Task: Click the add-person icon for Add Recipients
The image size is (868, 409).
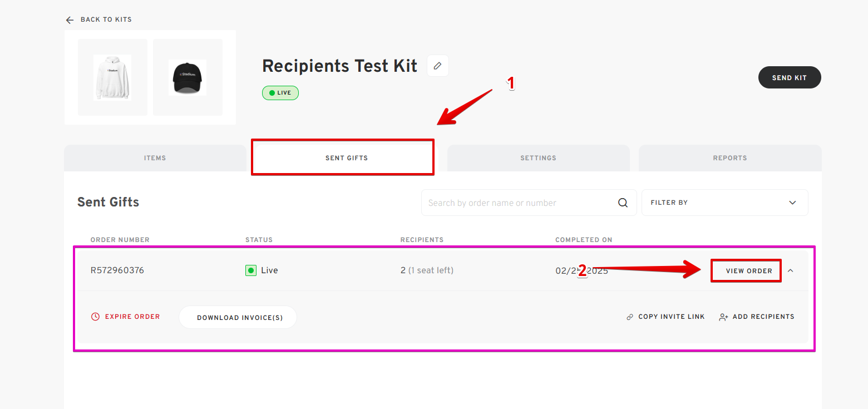Action: click(723, 317)
